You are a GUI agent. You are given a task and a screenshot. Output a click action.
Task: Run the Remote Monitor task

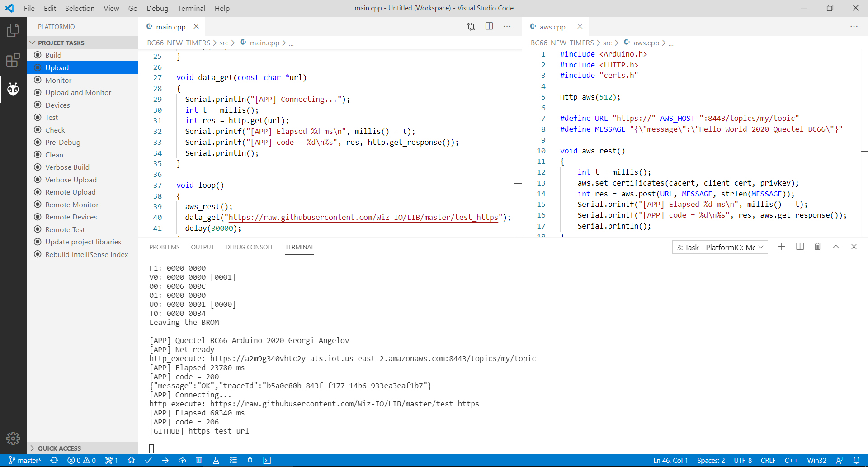pyautogui.click(x=82, y=205)
